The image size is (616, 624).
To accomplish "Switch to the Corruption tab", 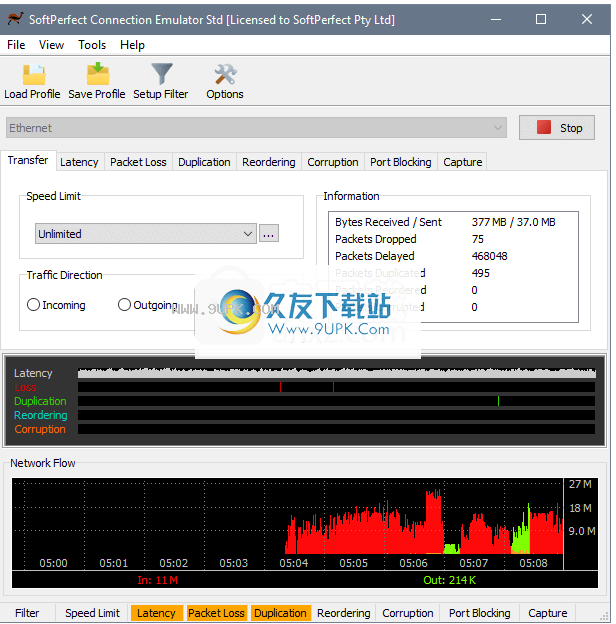I will click(333, 162).
